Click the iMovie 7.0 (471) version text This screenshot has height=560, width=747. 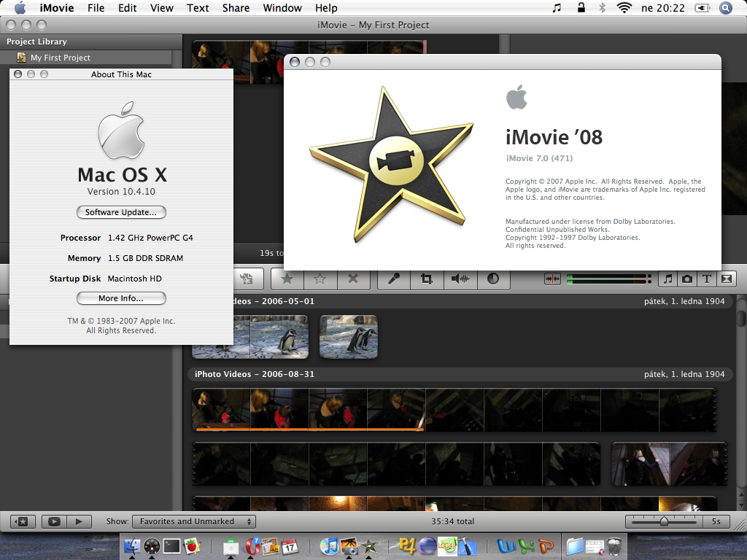coord(539,158)
